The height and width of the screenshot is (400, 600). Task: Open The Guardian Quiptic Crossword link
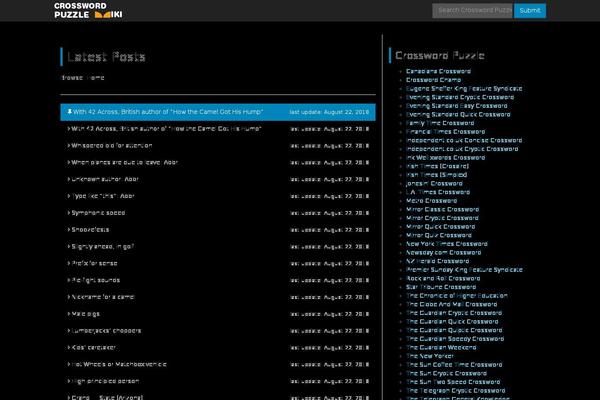[454, 330]
